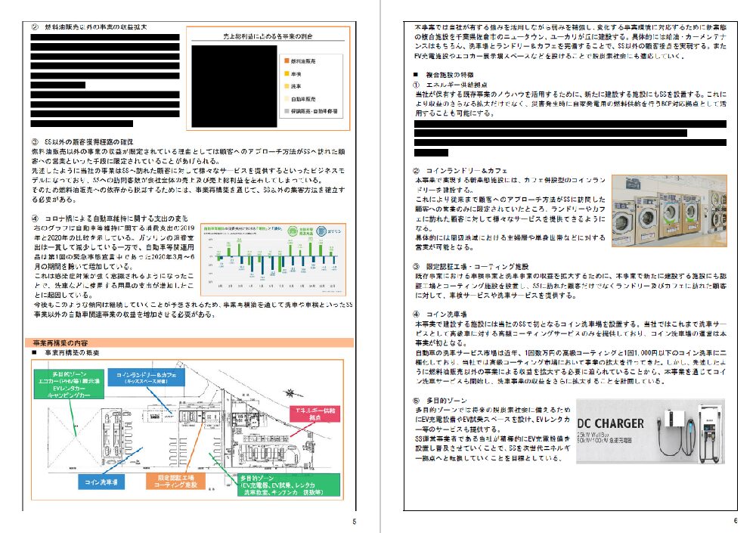Viewport: 756px width, 533px height.
Task: Click the orange 事業再構築の内容 section header
Action: pos(190,342)
